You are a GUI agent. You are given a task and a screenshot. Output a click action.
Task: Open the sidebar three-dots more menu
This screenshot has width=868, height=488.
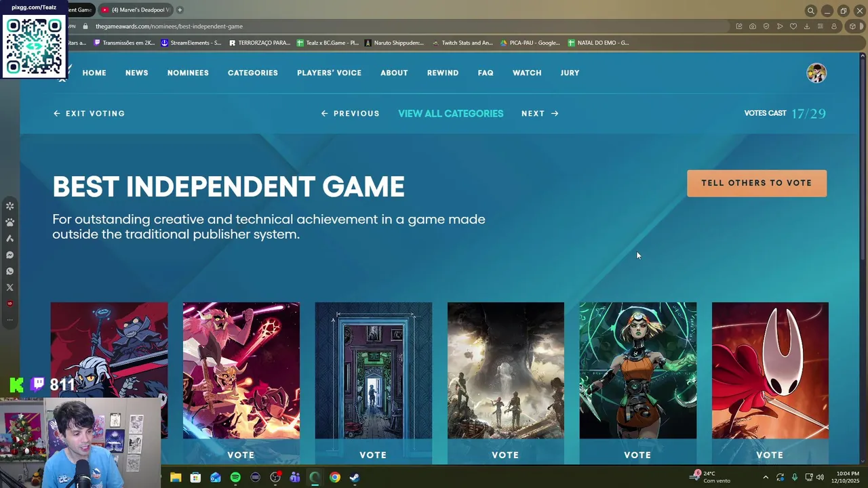click(x=9, y=319)
